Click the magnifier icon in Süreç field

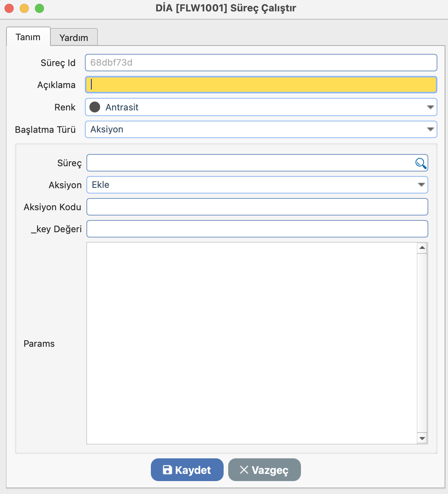pos(421,163)
